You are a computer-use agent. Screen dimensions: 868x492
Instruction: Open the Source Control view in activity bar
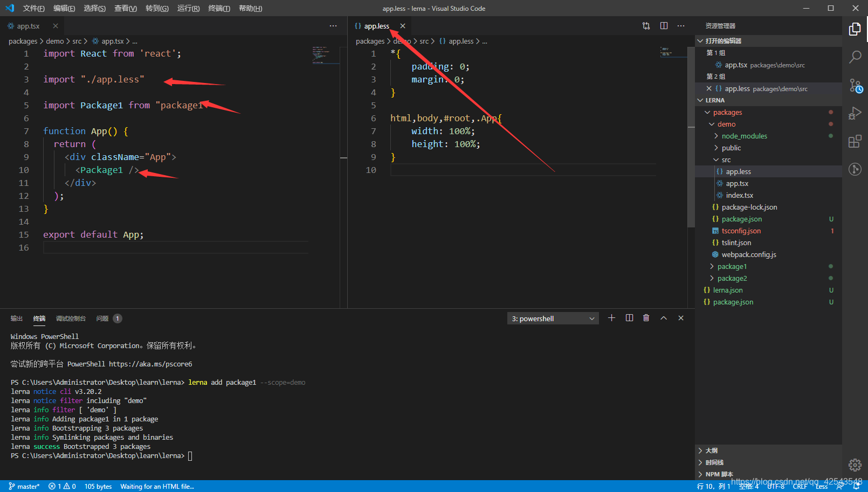click(x=855, y=85)
